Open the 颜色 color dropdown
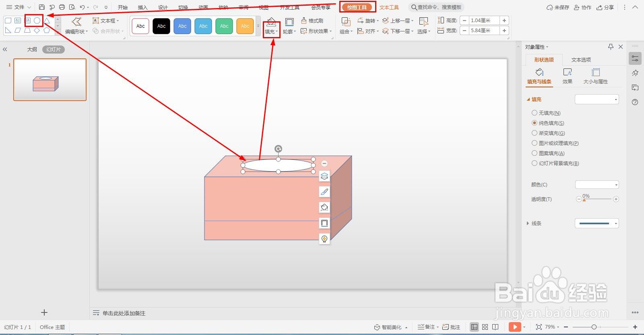Screen dimensions: 644x335 coord(597,185)
